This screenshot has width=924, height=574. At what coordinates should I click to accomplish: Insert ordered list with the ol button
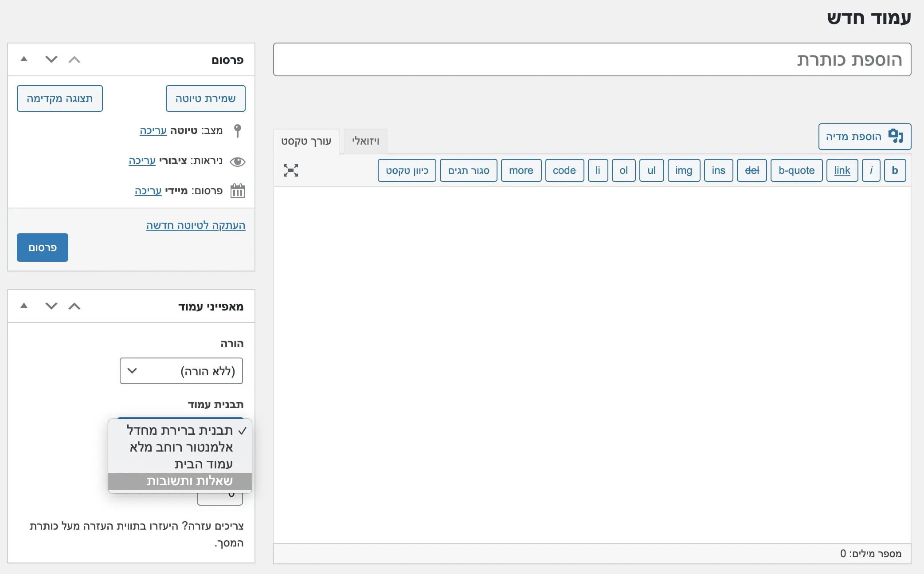(x=623, y=170)
